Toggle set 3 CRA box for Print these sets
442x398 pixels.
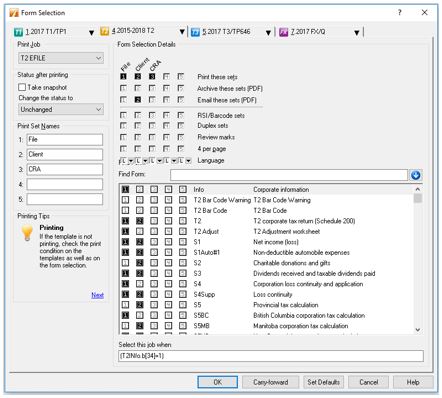pyautogui.click(x=152, y=77)
